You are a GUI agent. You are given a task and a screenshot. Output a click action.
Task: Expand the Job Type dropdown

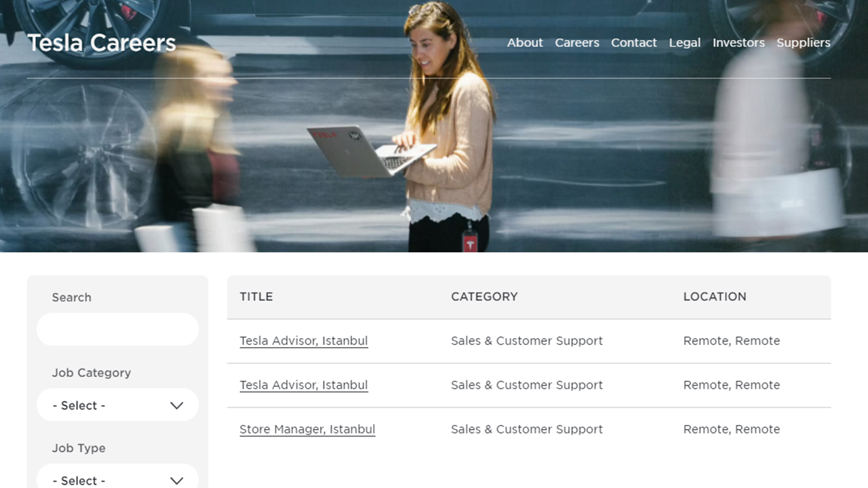pyautogui.click(x=117, y=478)
